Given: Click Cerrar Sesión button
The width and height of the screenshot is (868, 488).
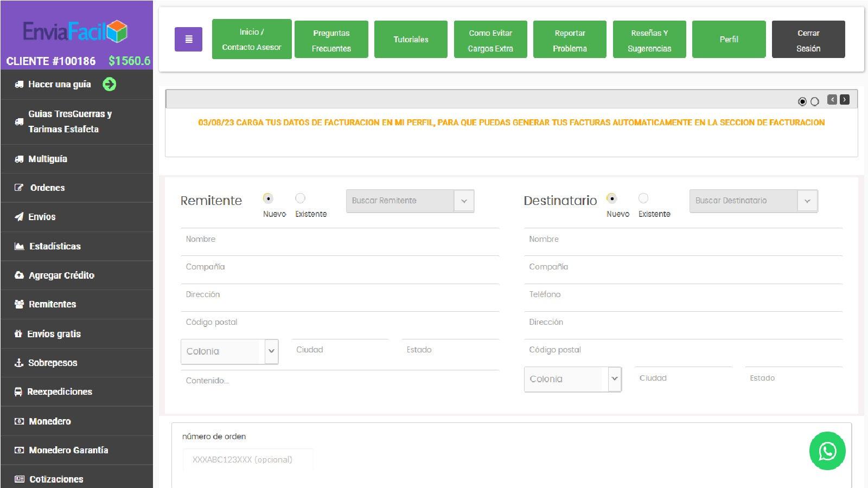Looking at the screenshot, I should 808,39.
